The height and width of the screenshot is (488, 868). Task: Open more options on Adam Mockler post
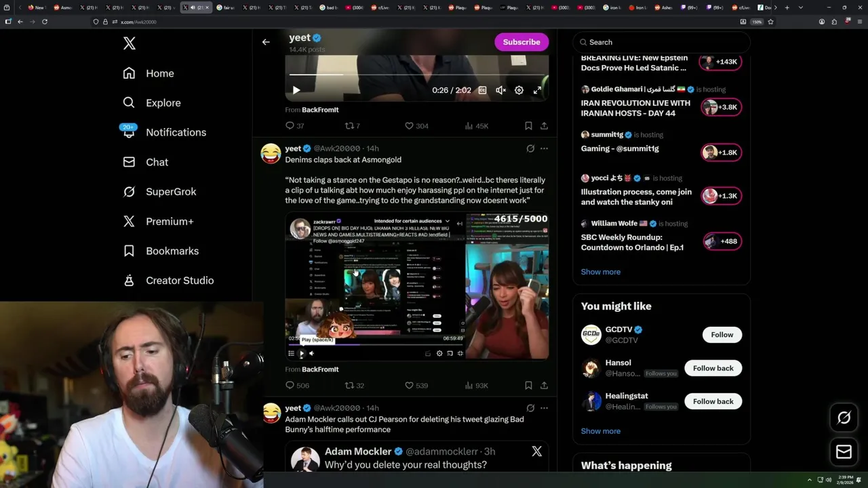coord(544,408)
